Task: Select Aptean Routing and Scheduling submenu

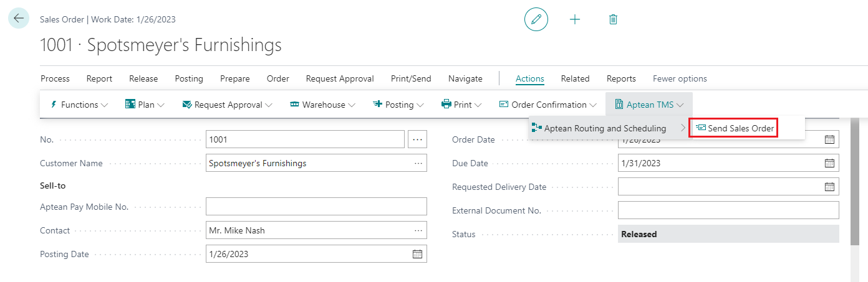Action: click(x=605, y=128)
